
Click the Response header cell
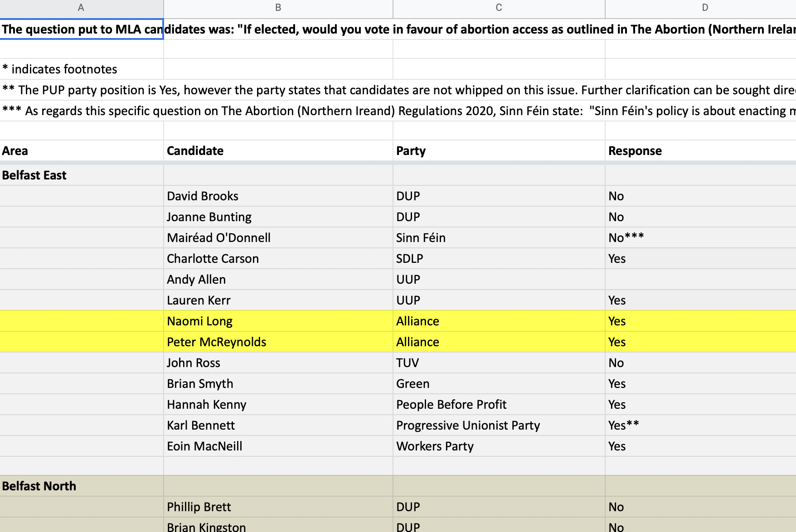[x=701, y=150]
